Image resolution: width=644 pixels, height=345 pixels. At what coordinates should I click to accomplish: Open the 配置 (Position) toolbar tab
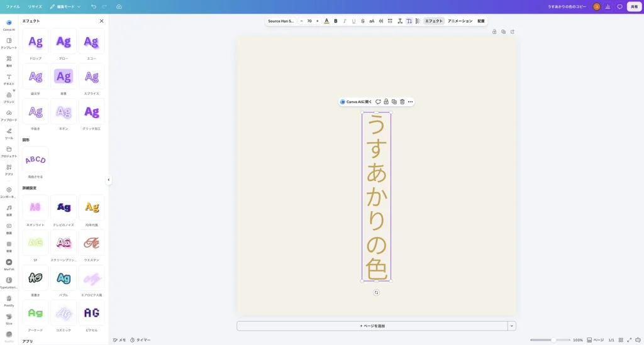click(481, 21)
